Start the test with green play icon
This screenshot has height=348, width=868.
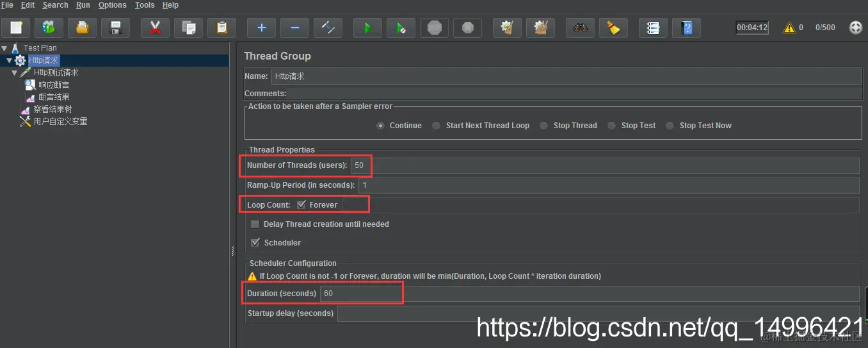click(367, 28)
